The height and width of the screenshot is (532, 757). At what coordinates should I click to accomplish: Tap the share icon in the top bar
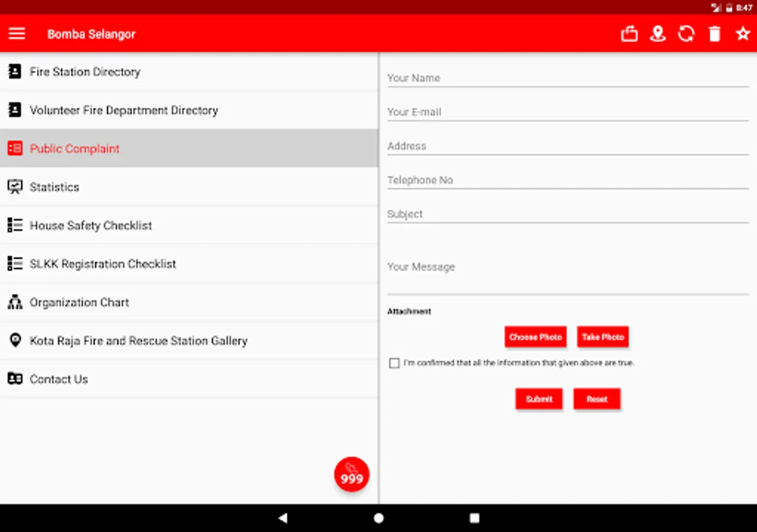point(629,34)
